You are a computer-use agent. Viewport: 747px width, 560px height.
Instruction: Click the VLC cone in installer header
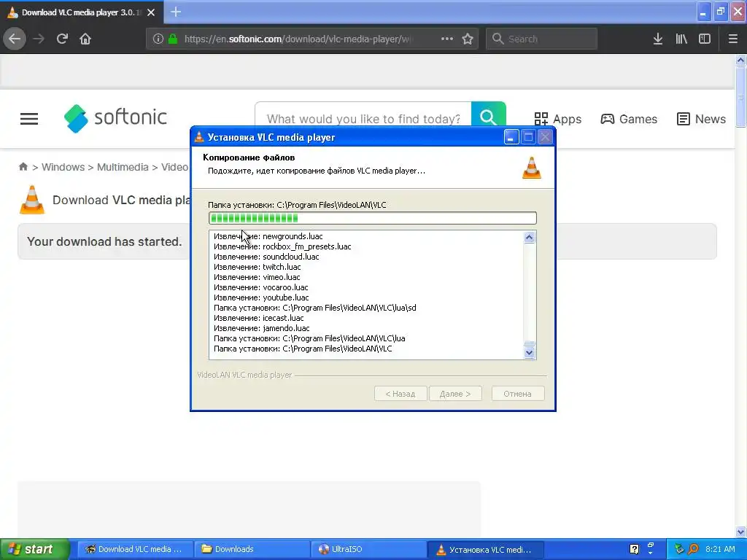532,168
